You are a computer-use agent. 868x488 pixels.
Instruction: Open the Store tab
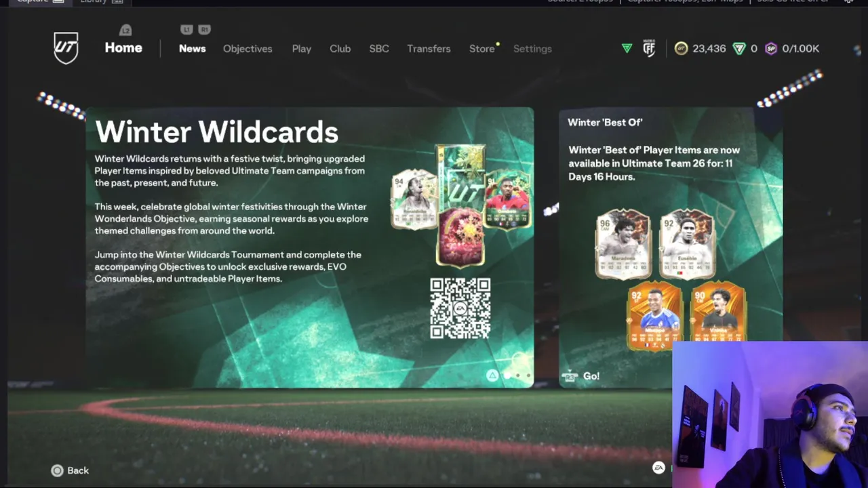[482, 49]
